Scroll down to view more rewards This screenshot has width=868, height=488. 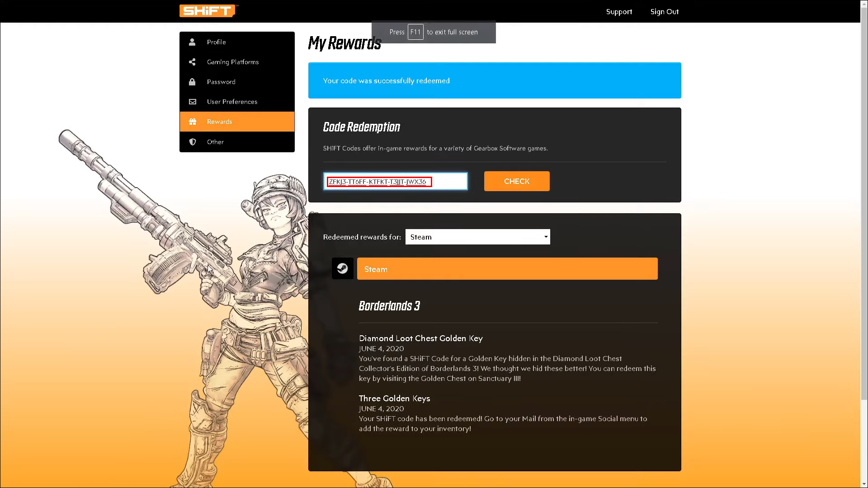(x=863, y=483)
